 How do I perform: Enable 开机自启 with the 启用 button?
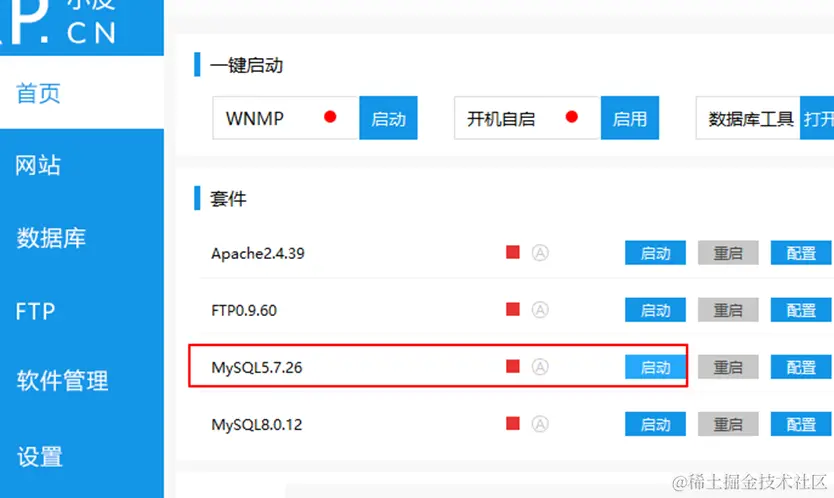click(x=630, y=118)
